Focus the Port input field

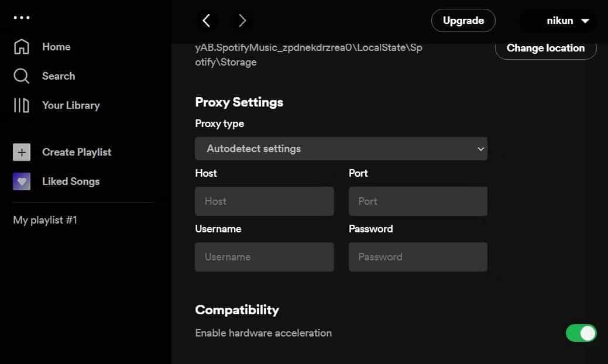click(418, 201)
